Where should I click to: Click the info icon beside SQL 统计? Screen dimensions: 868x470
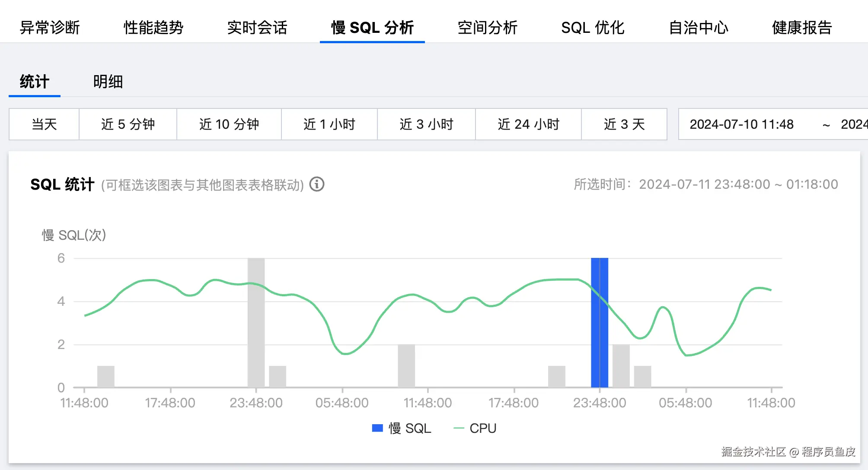click(x=317, y=184)
